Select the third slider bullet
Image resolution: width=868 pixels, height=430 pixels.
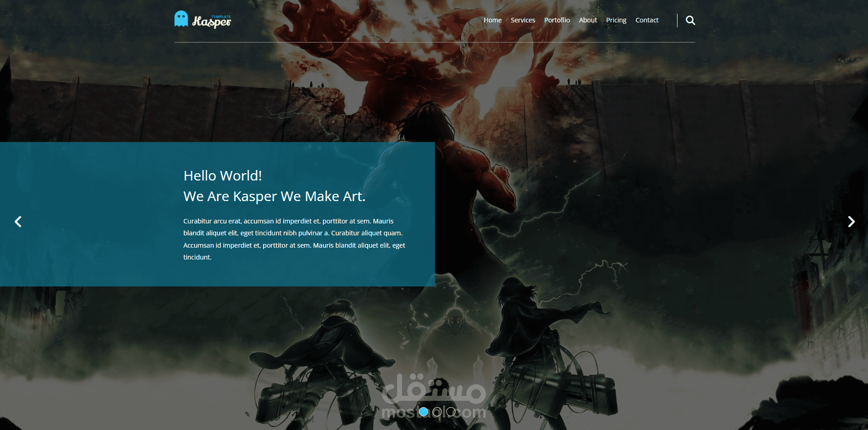[451, 412]
